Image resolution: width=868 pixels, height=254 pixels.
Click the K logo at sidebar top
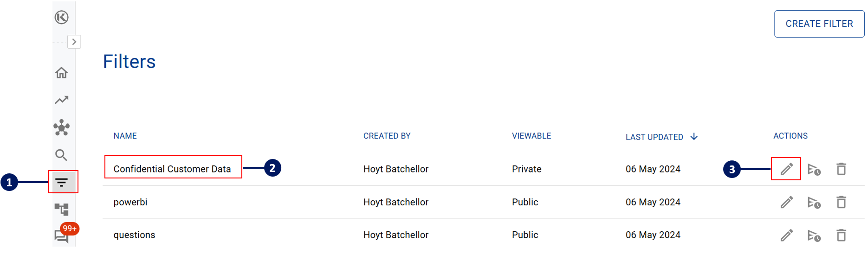pyautogui.click(x=61, y=18)
